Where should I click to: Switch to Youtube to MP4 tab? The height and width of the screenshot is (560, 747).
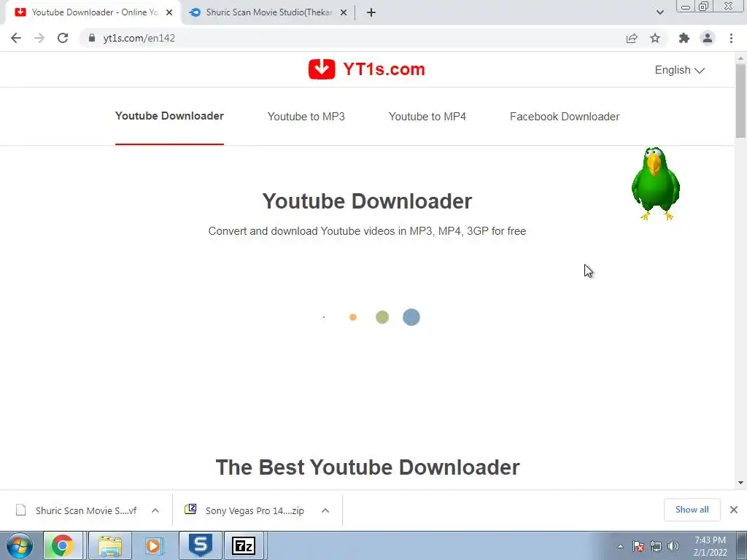[x=427, y=117]
